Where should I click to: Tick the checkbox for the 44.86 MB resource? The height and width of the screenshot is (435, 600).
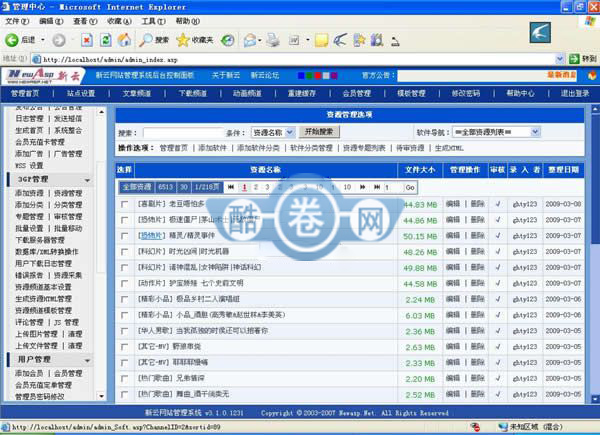tap(124, 220)
